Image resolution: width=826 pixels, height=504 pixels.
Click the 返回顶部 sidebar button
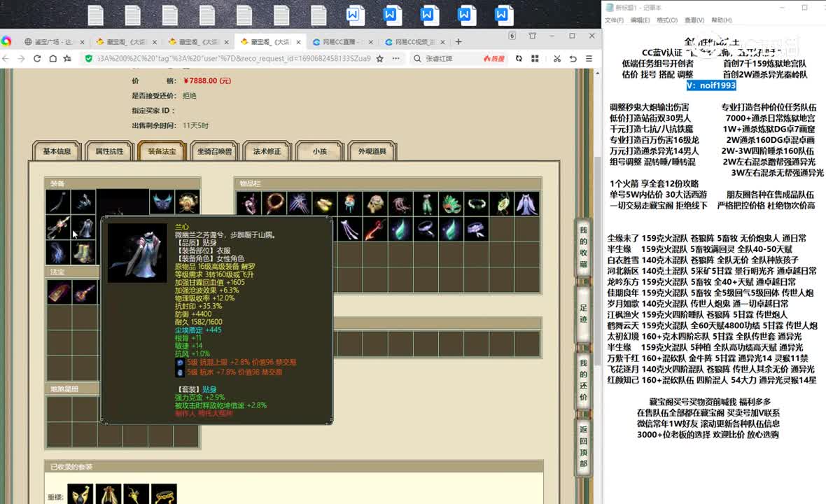point(583,446)
